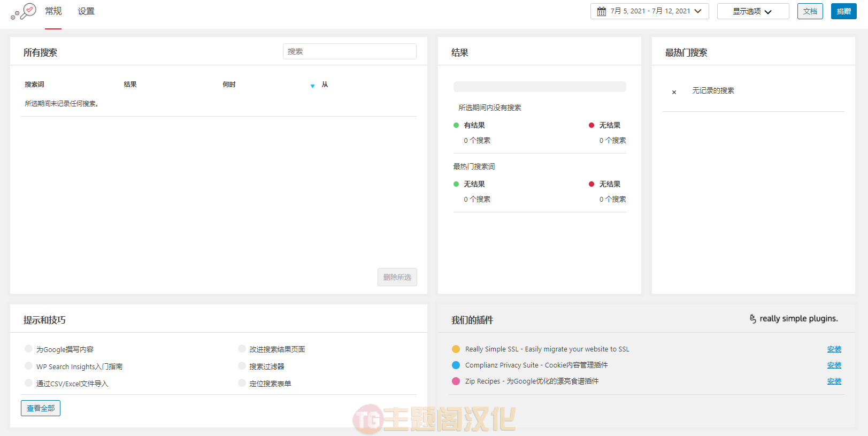Viewport: 868px width, 436px height.
Task: Click the x icon beside 无记录的搜索
Action: coord(674,93)
